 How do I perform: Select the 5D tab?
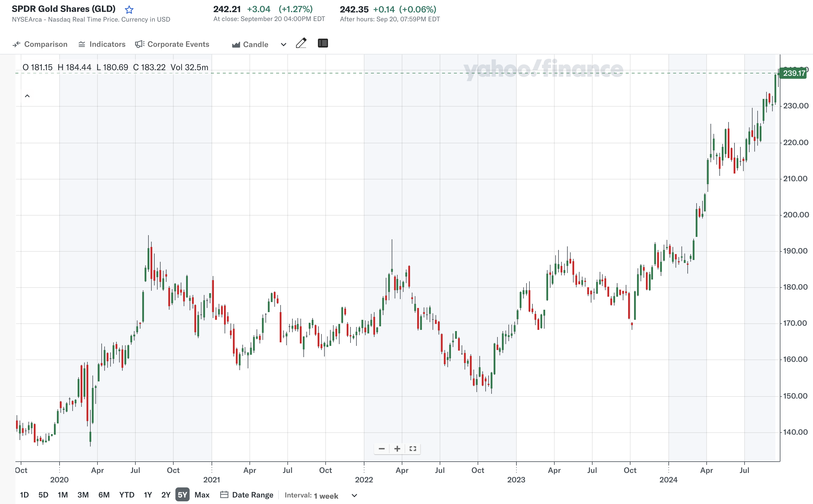click(x=43, y=495)
